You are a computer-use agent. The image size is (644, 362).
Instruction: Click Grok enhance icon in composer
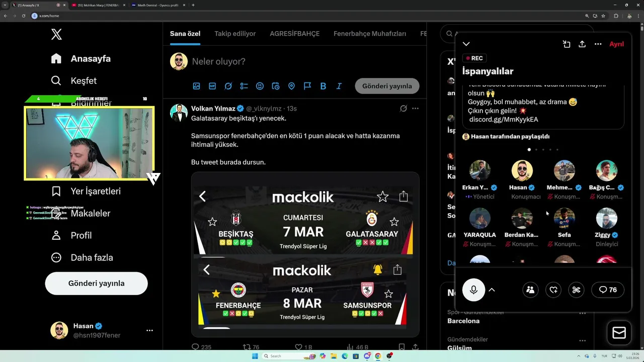pos(228,86)
